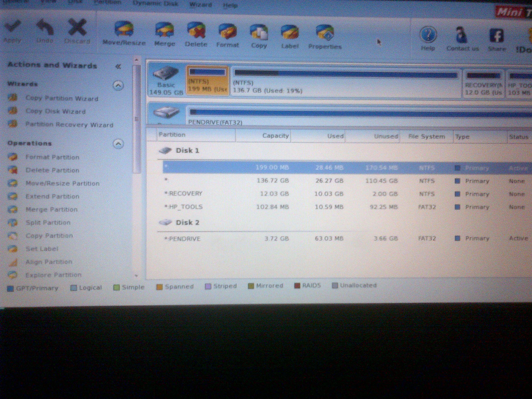Select the 136.7 GB NTFS partition block
Image resolution: width=532 pixels, height=399 pixels.
tap(346, 82)
